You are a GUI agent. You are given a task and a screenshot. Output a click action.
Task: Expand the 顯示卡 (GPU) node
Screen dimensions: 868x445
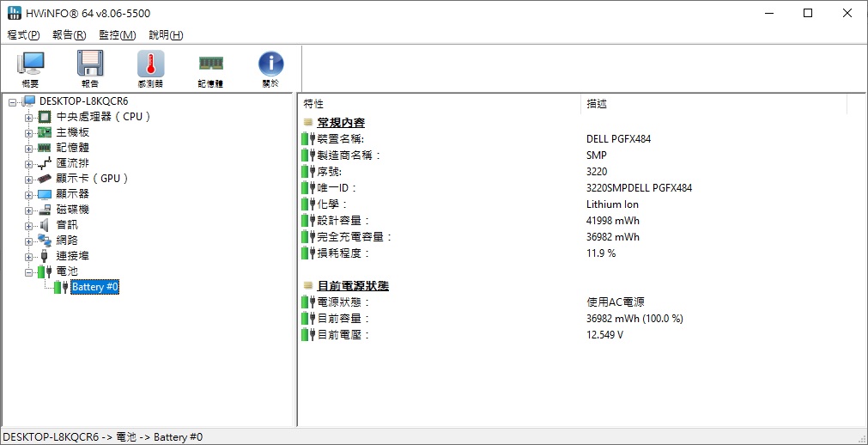pos(29,180)
